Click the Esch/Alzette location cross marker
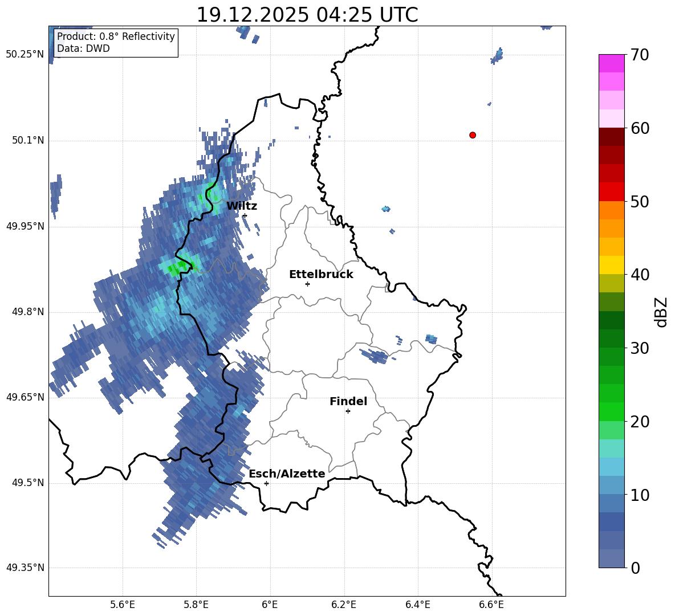 pyautogui.click(x=266, y=483)
